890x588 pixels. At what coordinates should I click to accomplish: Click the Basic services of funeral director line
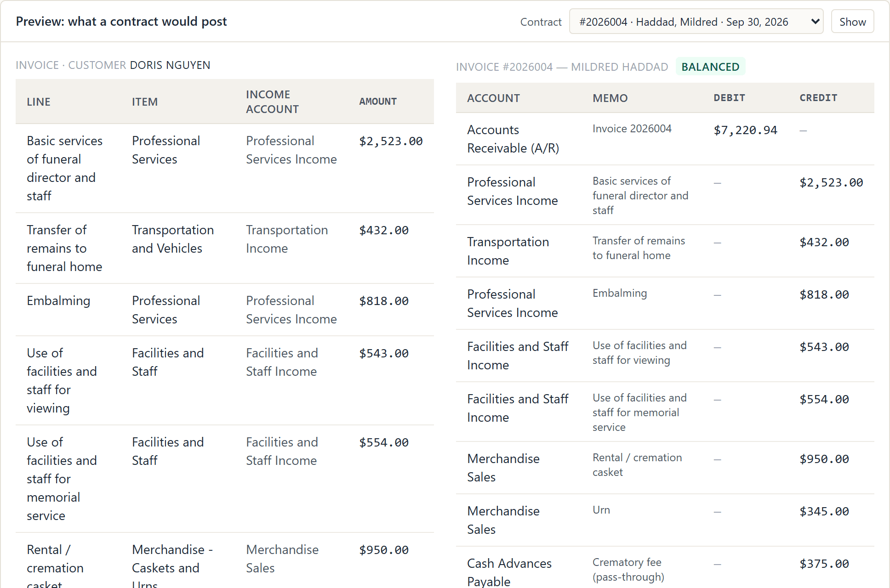tap(64, 168)
